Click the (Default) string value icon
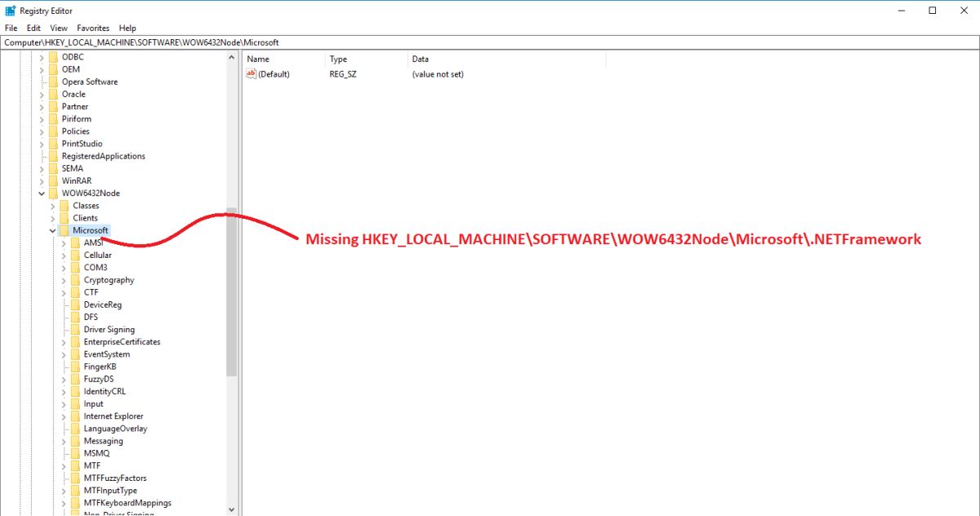Image resolution: width=980 pixels, height=516 pixels. [x=252, y=74]
